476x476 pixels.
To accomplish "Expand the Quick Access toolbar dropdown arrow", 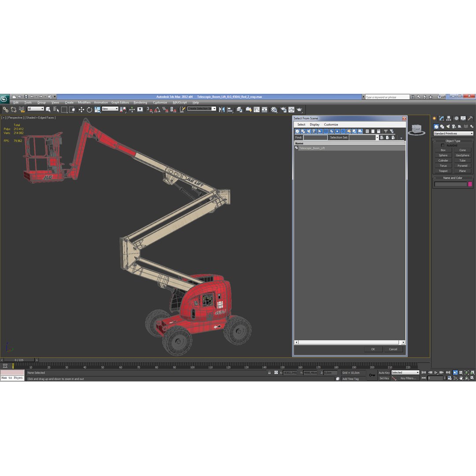I will tap(55, 97).
